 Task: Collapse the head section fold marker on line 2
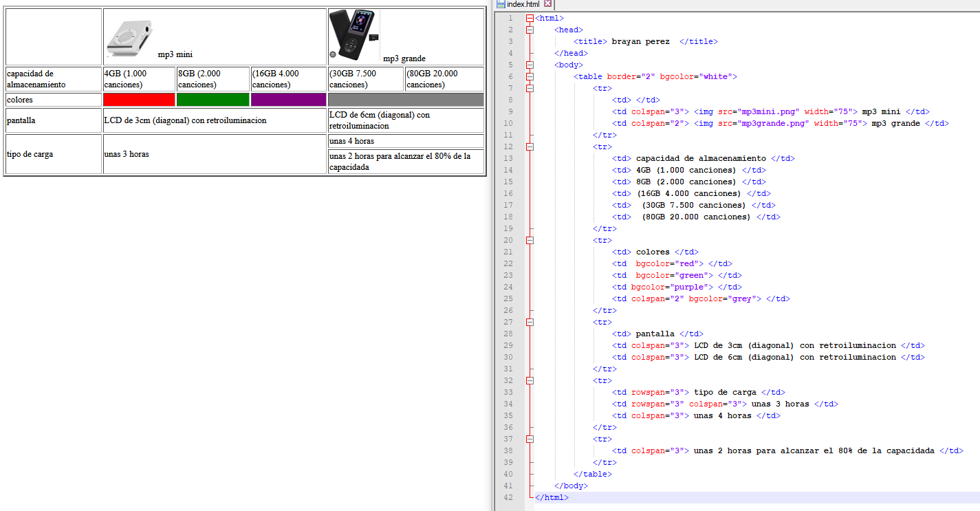click(x=530, y=30)
